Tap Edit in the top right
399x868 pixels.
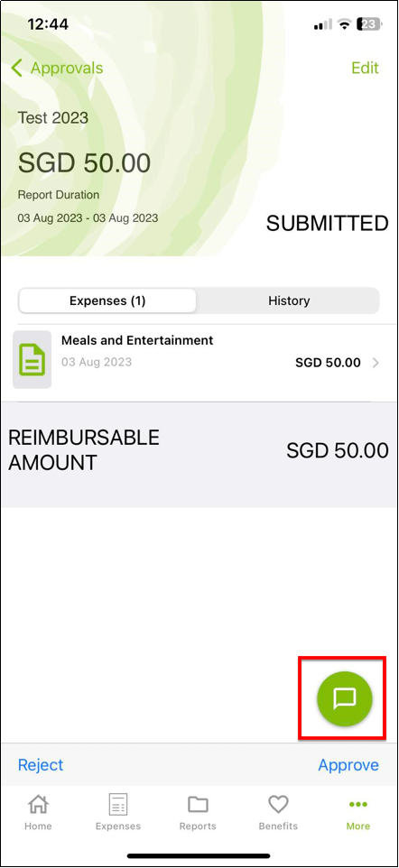(x=366, y=68)
